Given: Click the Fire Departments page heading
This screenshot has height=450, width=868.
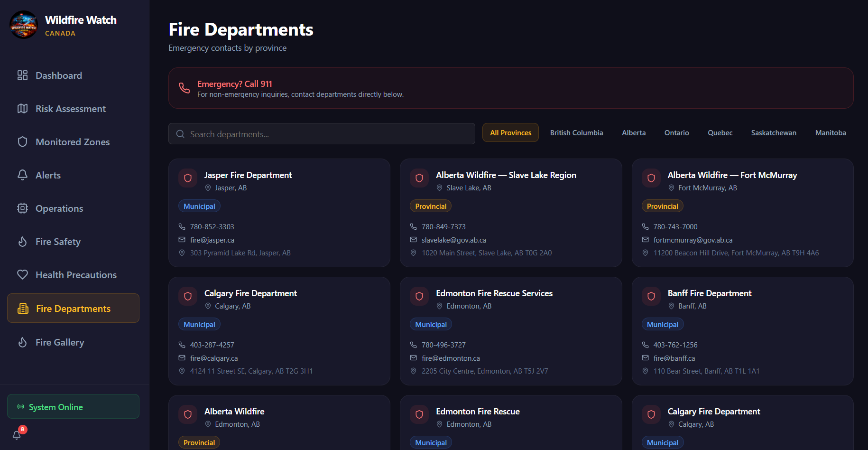Looking at the screenshot, I should pos(241,29).
